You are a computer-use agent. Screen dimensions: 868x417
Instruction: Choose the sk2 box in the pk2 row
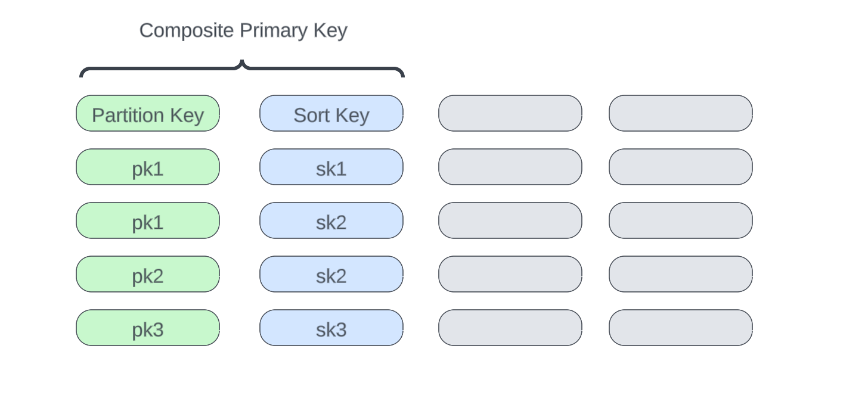coord(331,274)
